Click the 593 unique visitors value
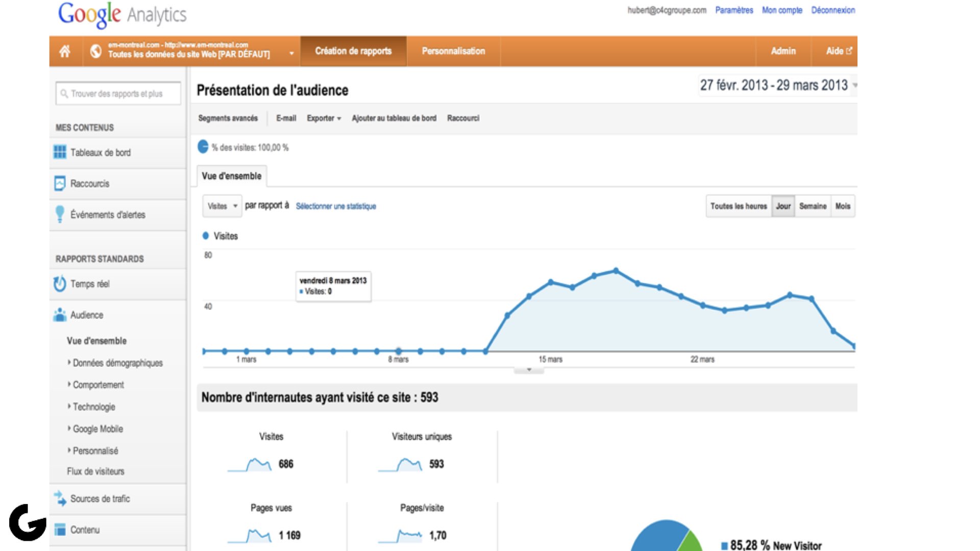980x551 pixels. tap(436, 464)
